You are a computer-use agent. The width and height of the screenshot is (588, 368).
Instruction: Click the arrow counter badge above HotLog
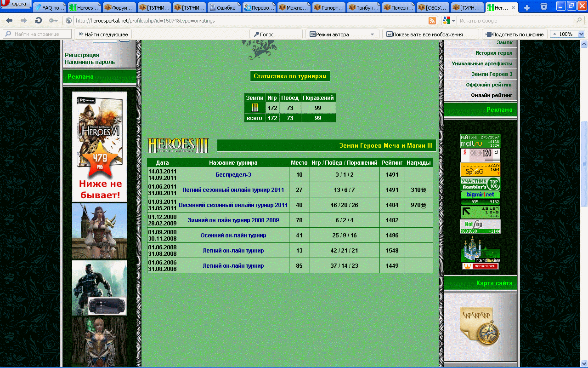[x=481, y=212]
